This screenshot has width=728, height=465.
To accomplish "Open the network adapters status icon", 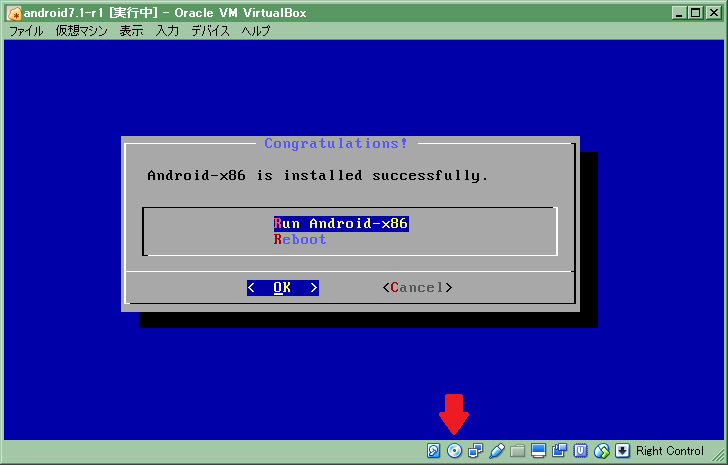I will pos(475,450).
